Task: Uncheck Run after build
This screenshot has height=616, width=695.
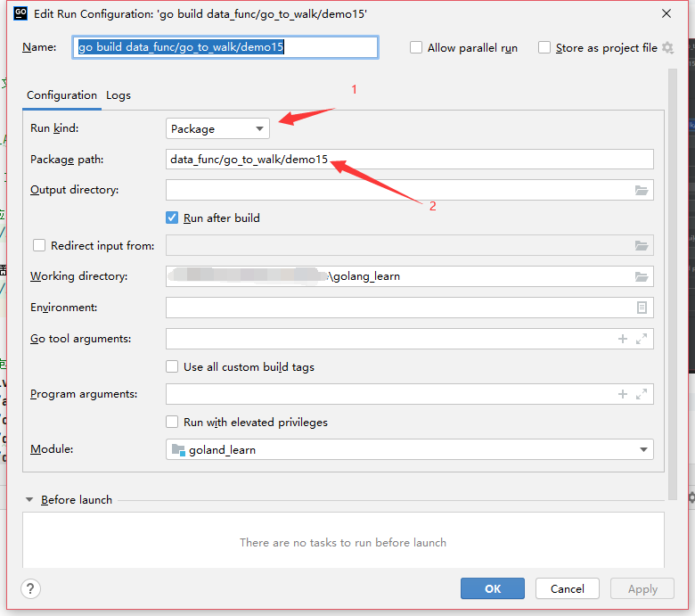Action: click(x=173, y=218)
